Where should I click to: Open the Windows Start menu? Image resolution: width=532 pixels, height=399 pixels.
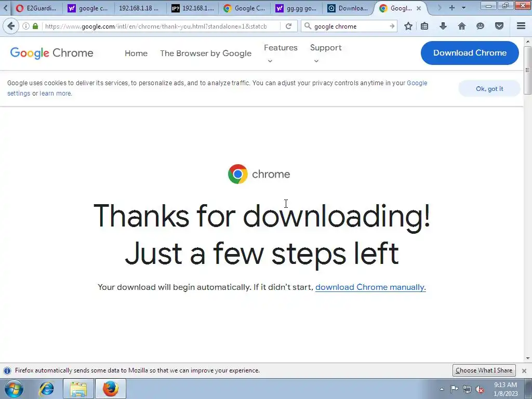(14, 389)
